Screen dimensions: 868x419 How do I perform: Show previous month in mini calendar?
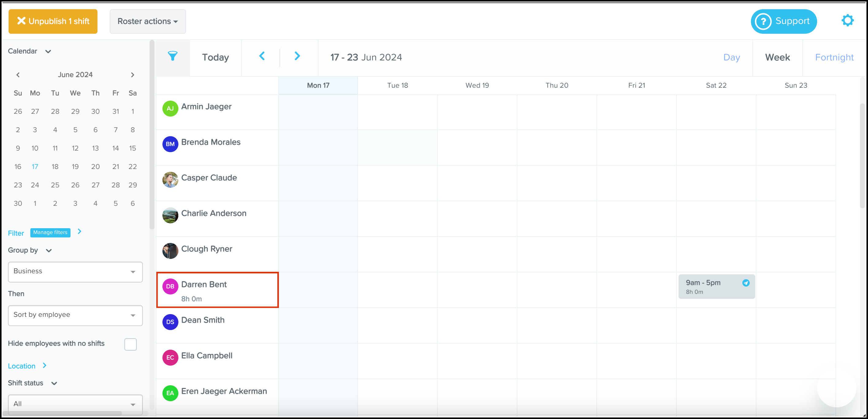[x=18, y=75]
